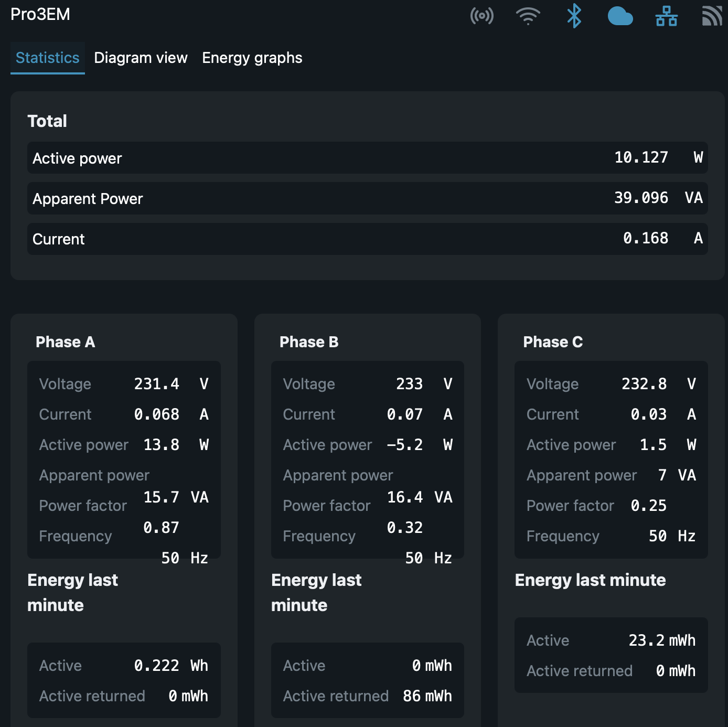This screenshot has width=728, height=727.
Task: Select the total Apparent Power row
Action: [367, 198]
